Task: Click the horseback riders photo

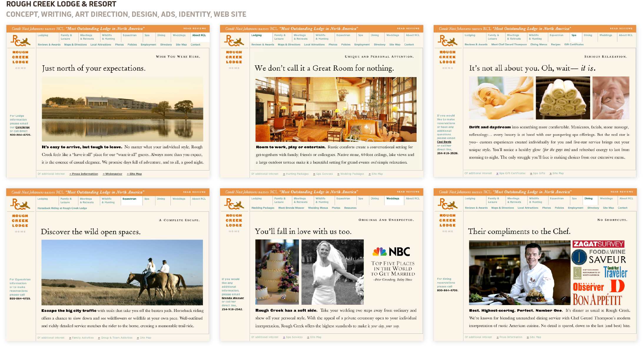Action: click(122, 272)
